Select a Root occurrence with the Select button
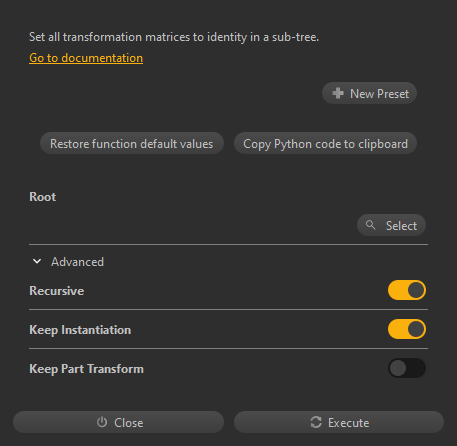 (x=391, y=225)
